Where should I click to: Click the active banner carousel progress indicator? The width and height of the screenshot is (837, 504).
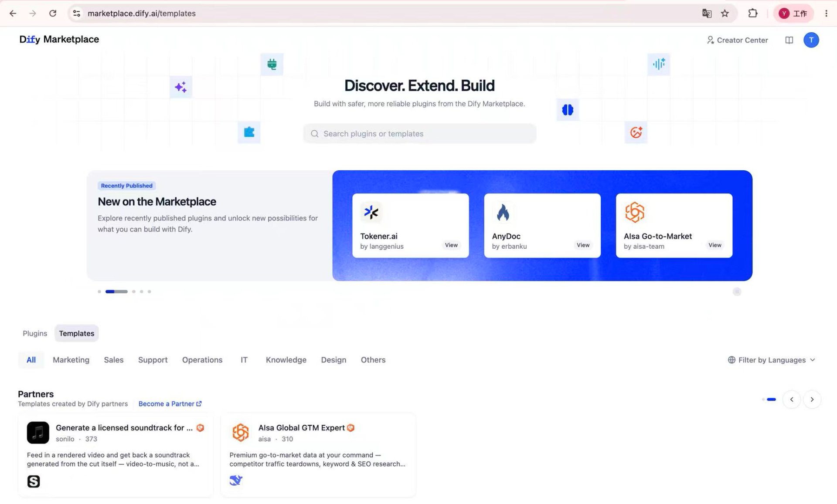[x=116, y=291]
